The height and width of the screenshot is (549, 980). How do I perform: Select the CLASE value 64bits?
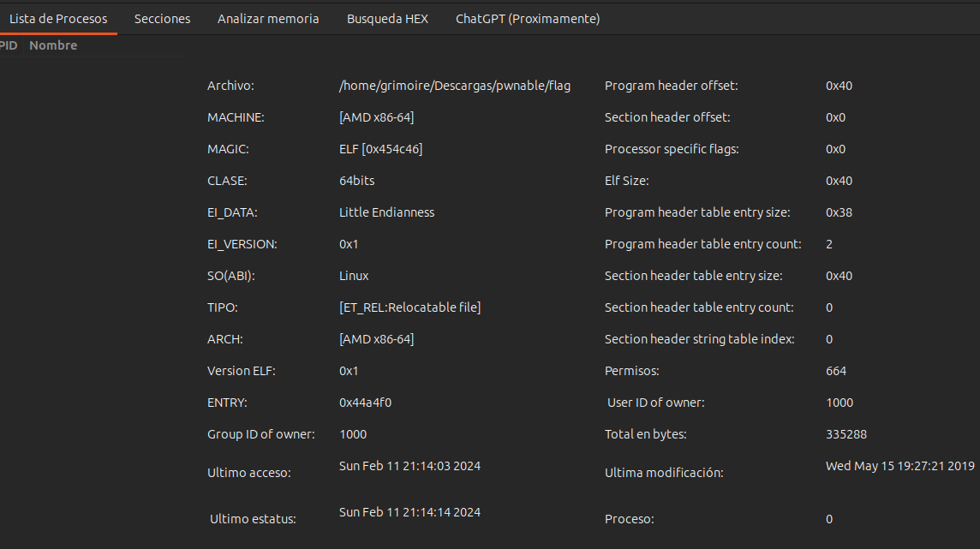pos(356,181)
